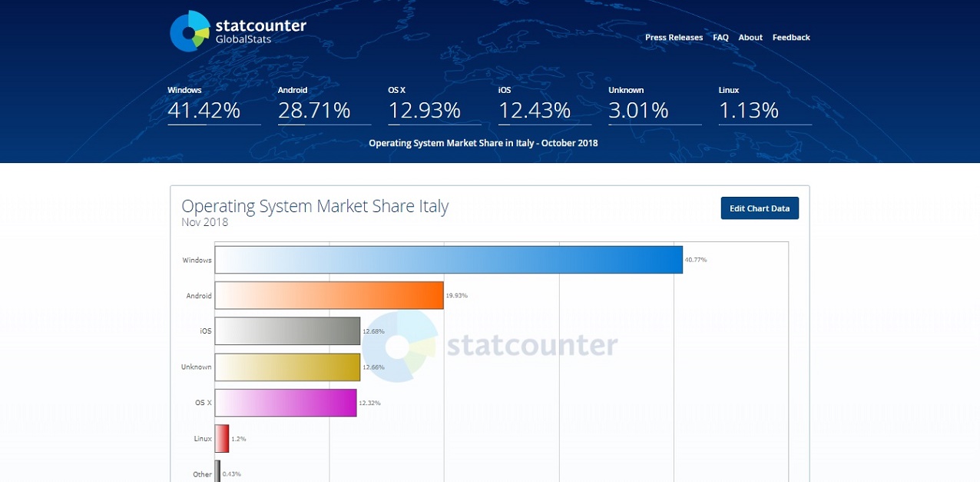The width and height of the screenshot is (980, 482).
Task: Click the 12.68% bar value
Action: click(373, 331)
